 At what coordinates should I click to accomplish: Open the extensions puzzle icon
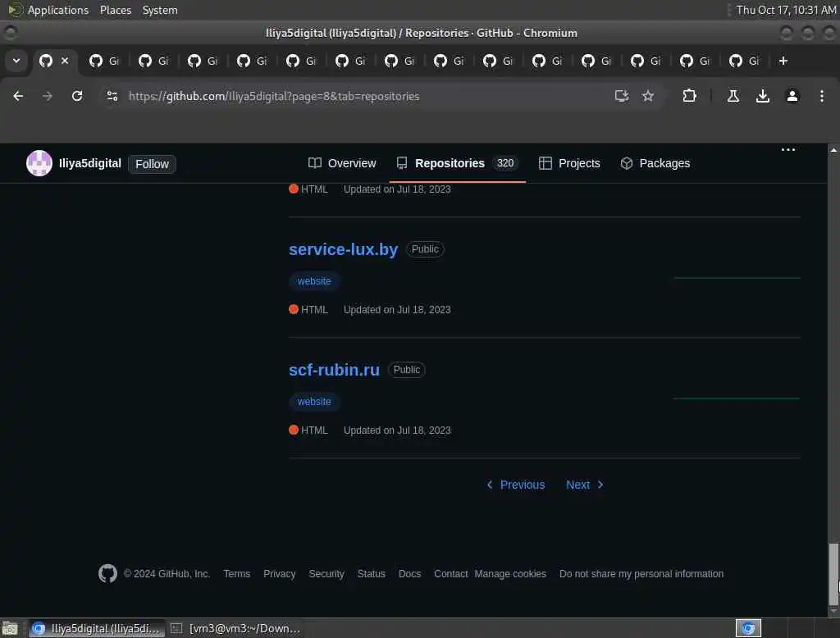pyautogui.click(x=689, y=96)
